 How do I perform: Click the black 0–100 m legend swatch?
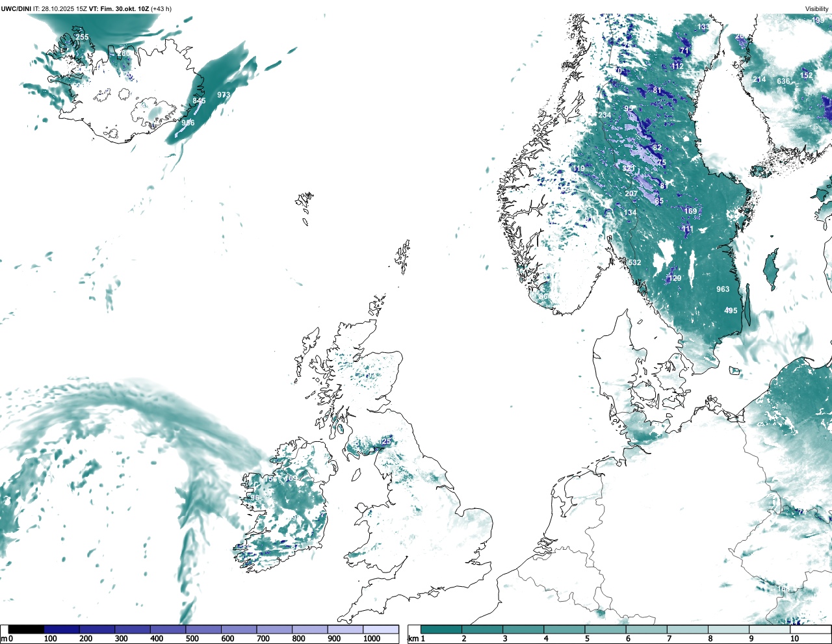pyautogui.click(x=26, y=629)
